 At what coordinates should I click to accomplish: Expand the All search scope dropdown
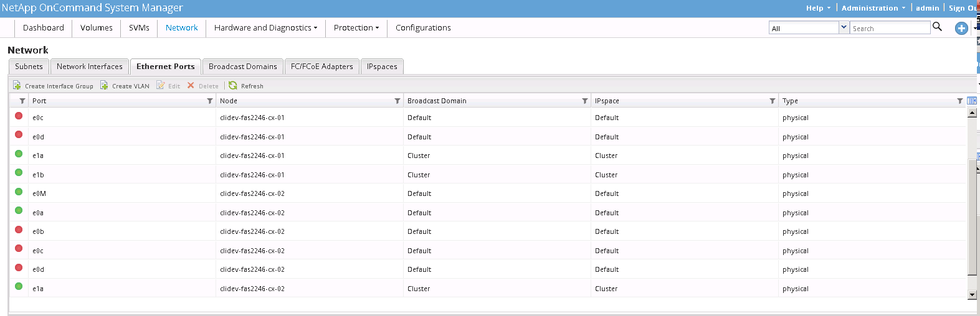844,27
